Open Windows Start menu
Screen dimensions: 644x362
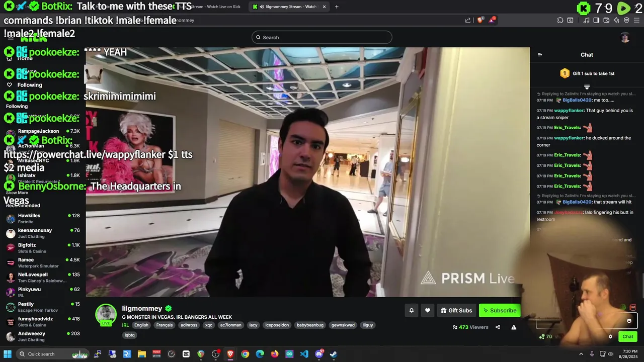[x=8, y=354]
